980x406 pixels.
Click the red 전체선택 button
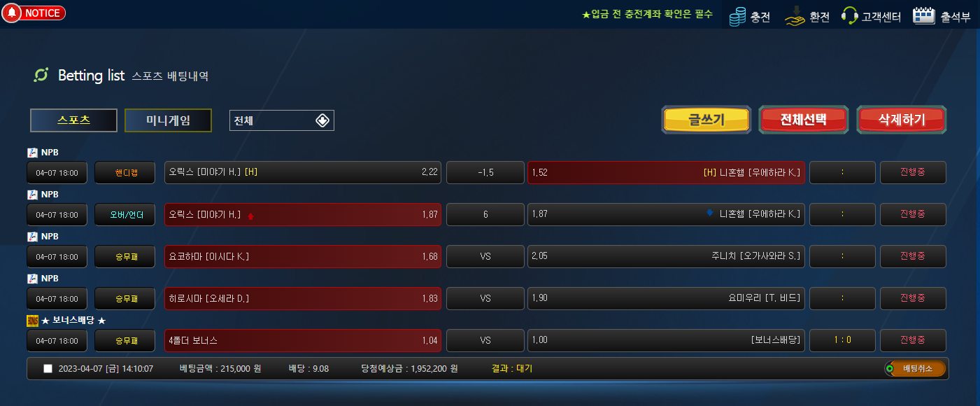pyautogui.click(x=804, y=120)
